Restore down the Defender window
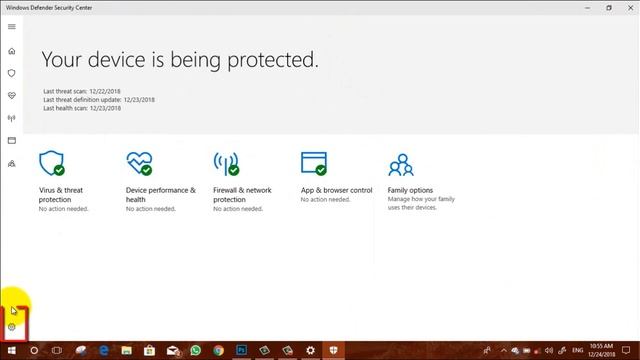This screenshot has height=360, width=640. click(x=609, y=8)
